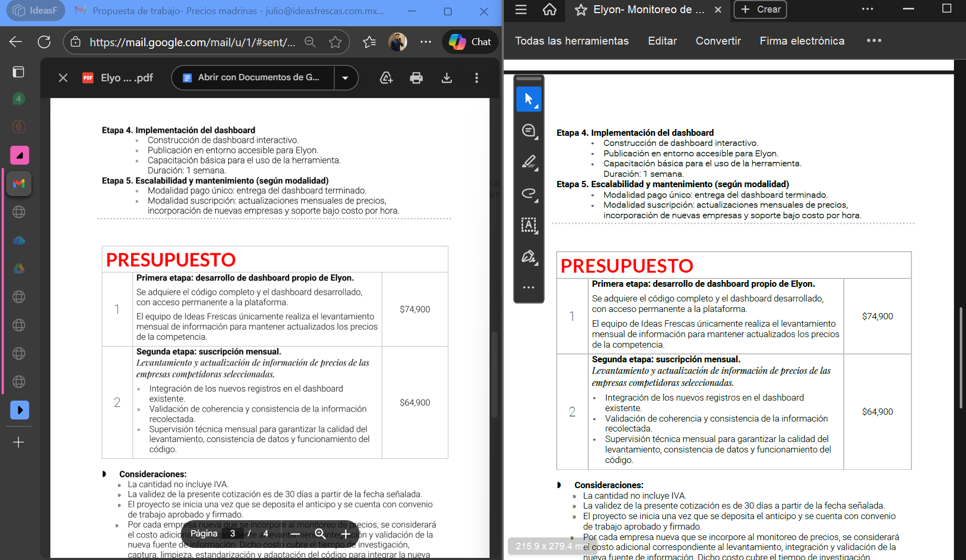Expand more tools in Acrobat sidebar
Image resolution: width=966 pixels, height=560 pixels.
coord(528,287)
